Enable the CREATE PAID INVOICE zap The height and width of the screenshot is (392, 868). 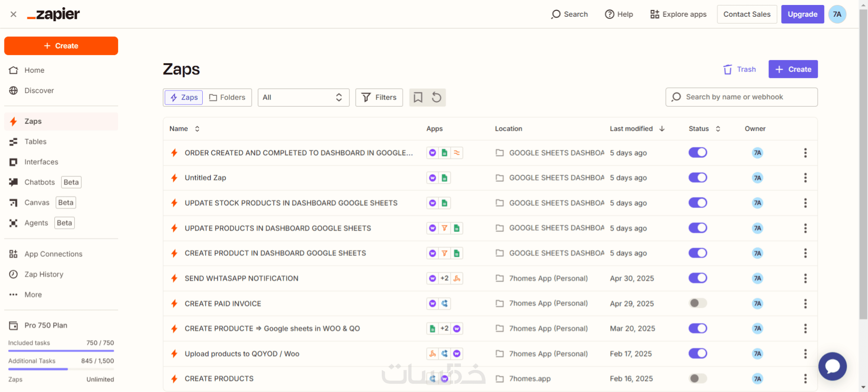697,303
